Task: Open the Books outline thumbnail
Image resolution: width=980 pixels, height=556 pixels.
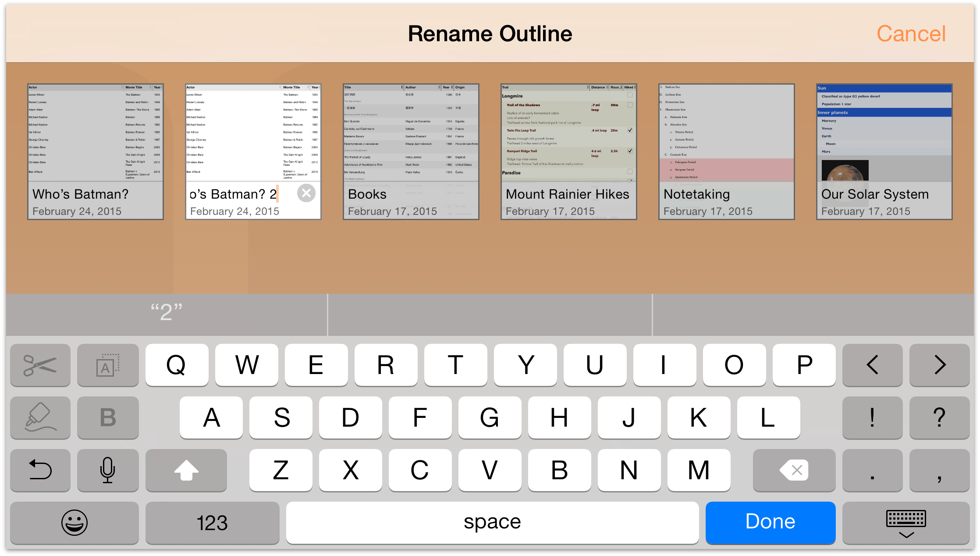Action: click(411, 152)
